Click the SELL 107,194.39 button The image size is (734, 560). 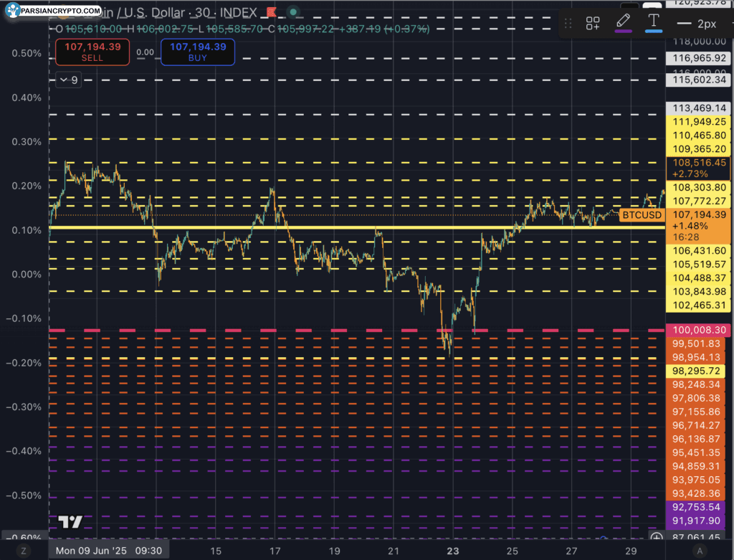click(92, 52)
